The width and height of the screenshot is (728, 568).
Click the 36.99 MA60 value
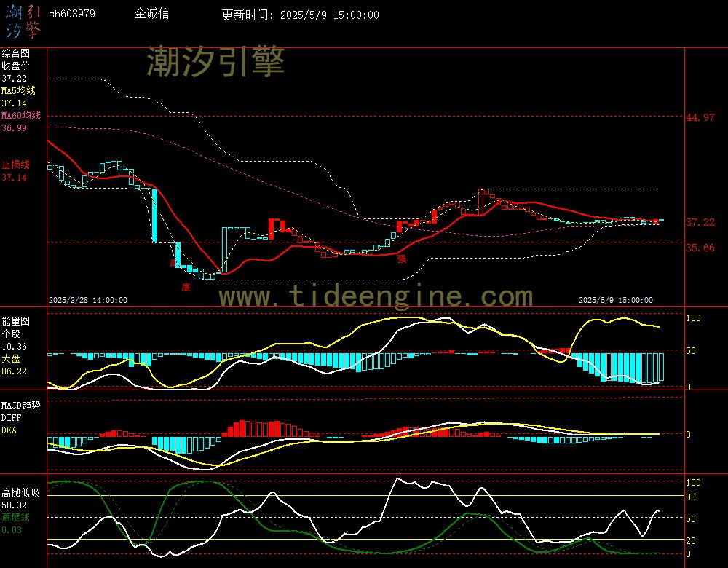coord(15,127)
